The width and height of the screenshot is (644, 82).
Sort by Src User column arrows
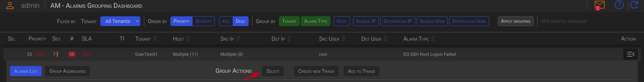tap(343, 39)
